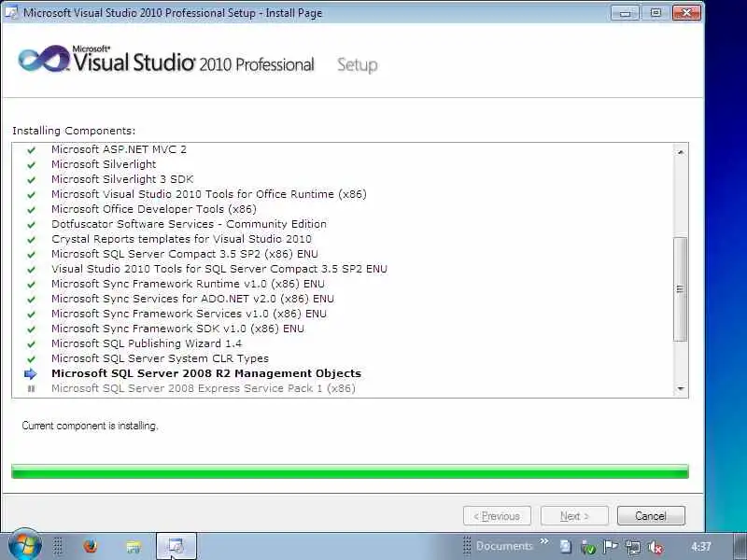
Task: Maximize the Visual Studio setup window
Action: point(655,13)
